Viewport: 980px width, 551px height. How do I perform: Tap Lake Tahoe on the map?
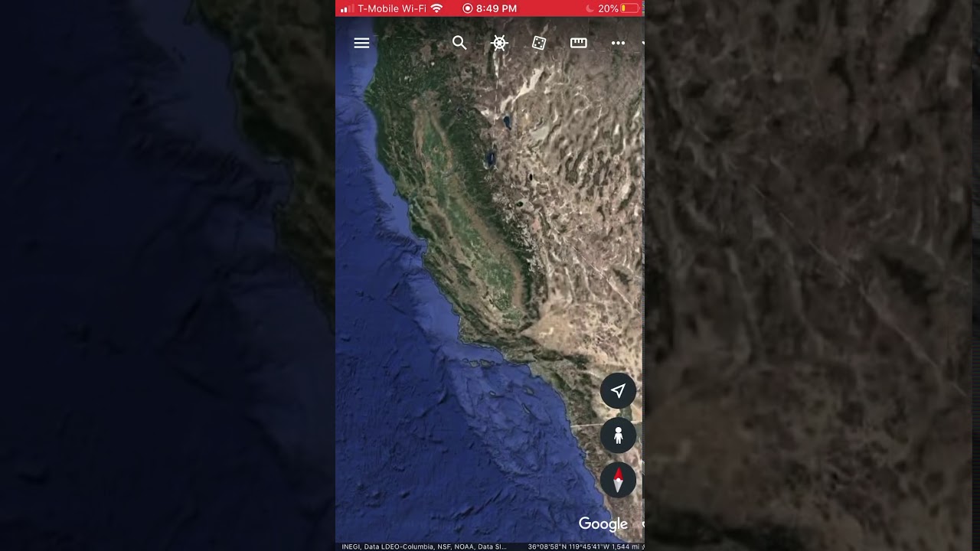(489, 158)
